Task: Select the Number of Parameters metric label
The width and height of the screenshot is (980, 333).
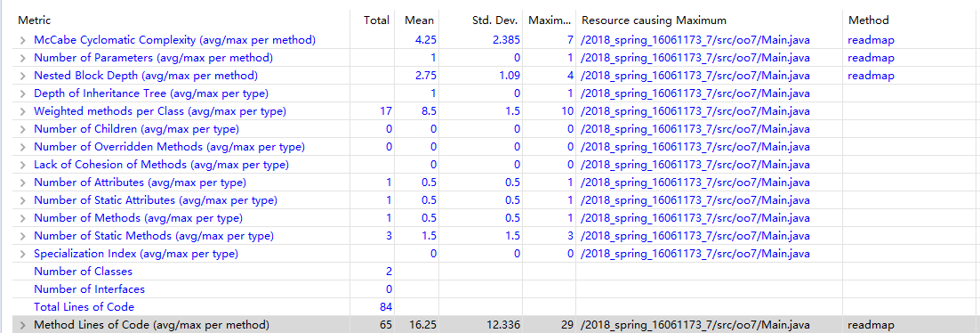Action: [153, 58]
